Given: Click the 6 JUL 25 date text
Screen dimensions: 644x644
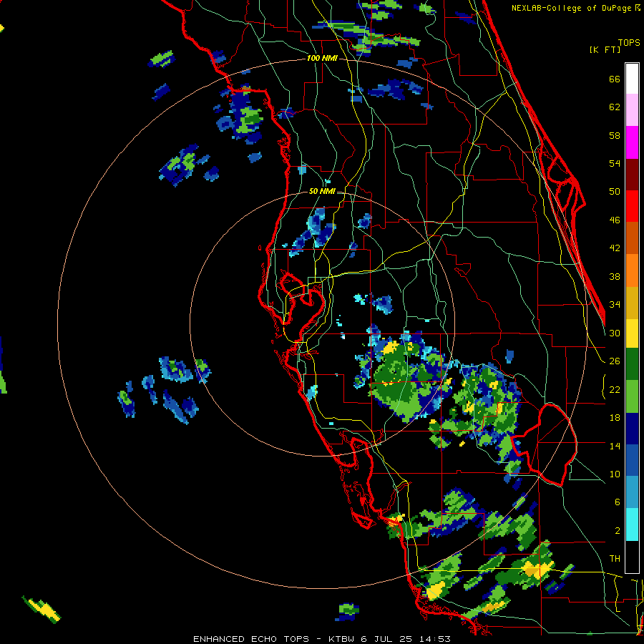Looking at the screenshot, I should 387,639.
